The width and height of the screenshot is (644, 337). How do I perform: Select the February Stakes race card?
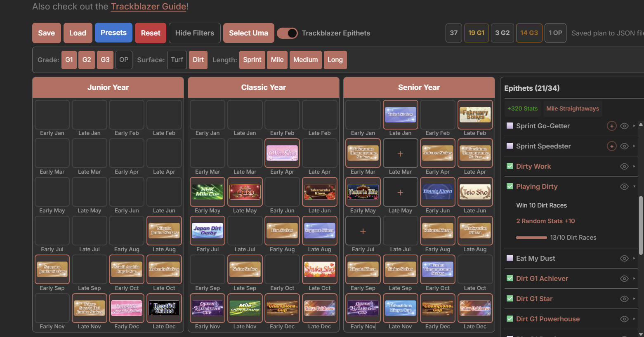click(475, 115)
